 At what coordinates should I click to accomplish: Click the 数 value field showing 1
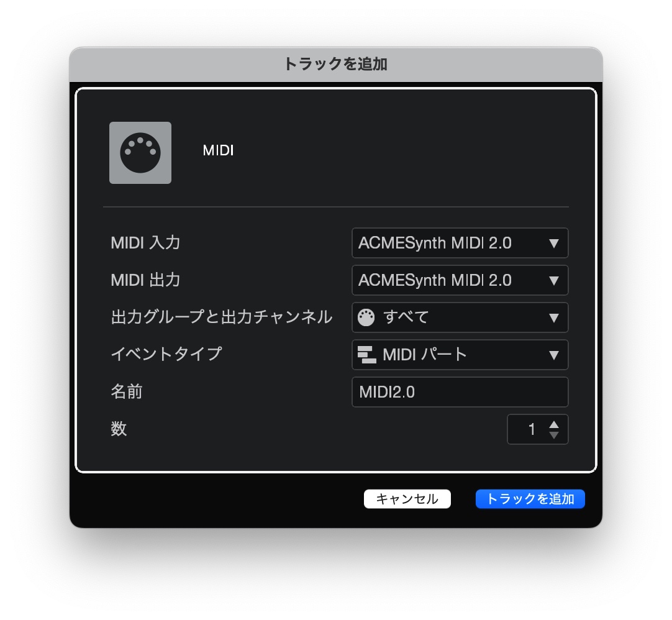(x=529, y=429)
